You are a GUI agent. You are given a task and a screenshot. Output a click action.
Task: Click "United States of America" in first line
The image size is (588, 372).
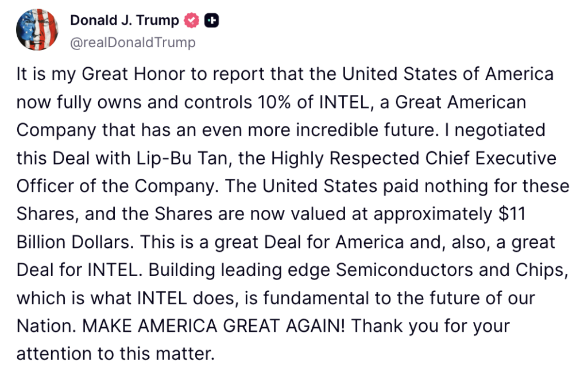click(448, 74)
